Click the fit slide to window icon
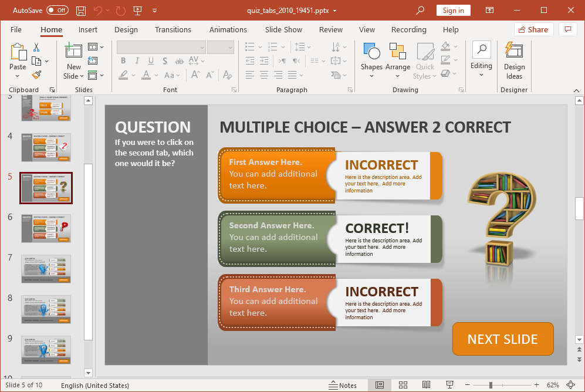 [x=570, y=385]
